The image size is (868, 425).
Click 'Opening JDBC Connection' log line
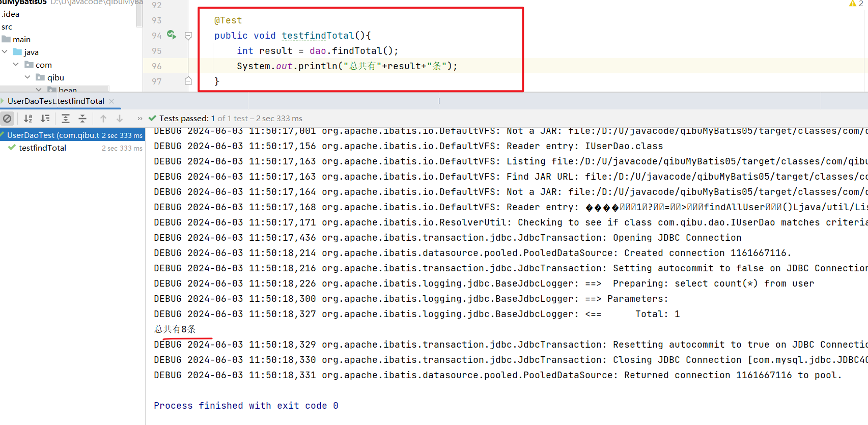pos(447,238)
